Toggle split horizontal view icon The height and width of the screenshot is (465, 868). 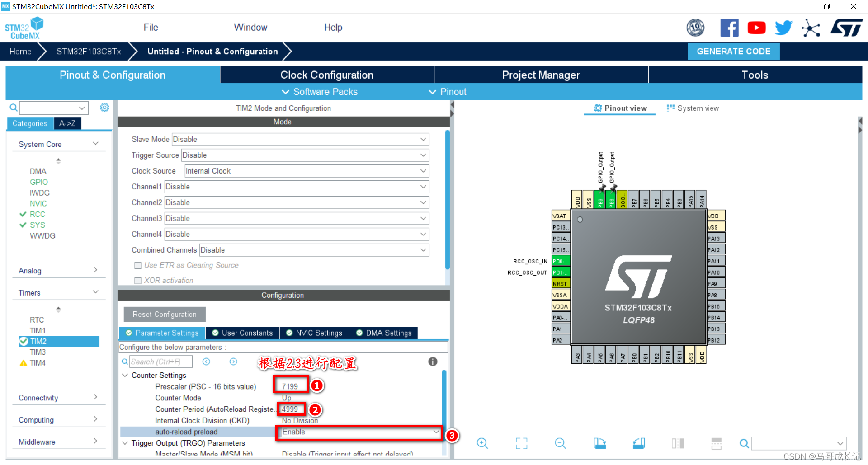717,443
